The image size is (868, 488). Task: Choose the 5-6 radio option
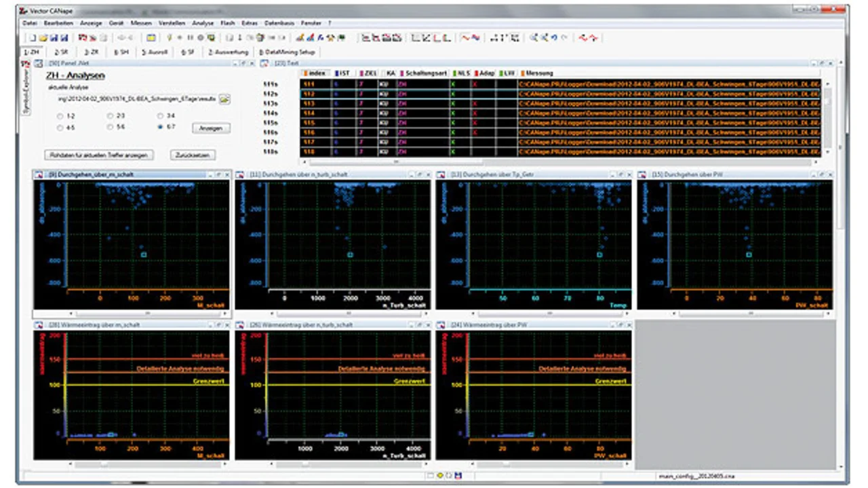tap(111, 127)
